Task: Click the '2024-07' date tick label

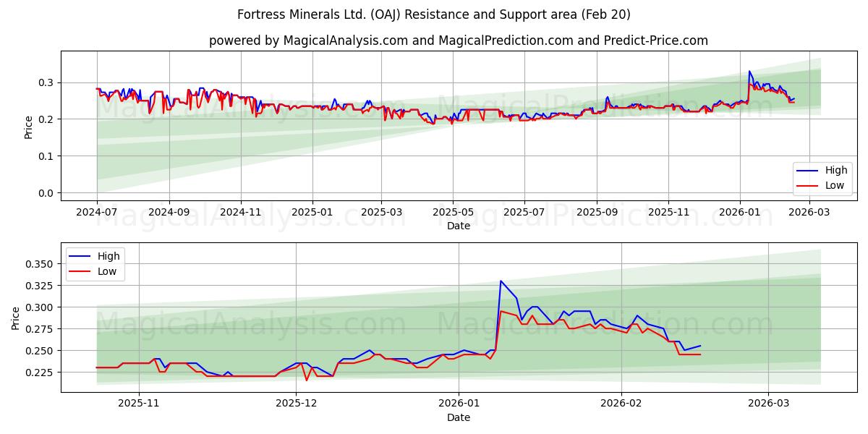Action: point(97,213)
